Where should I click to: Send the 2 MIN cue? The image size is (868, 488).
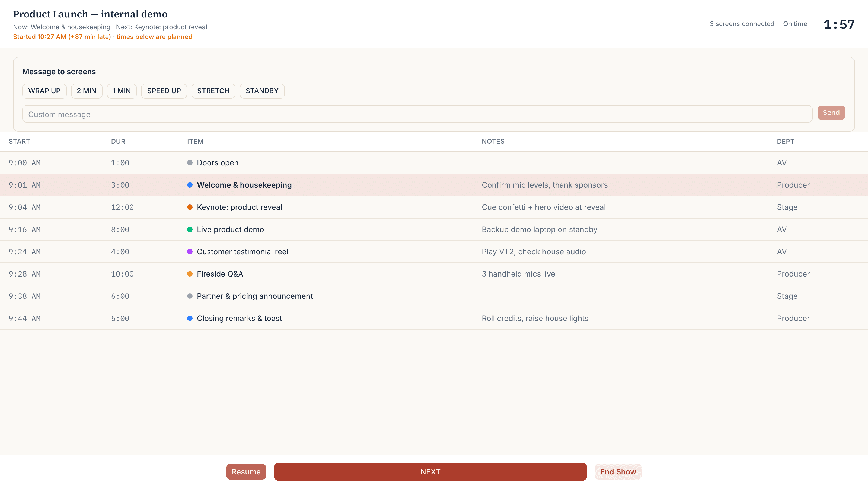point(87,91)
